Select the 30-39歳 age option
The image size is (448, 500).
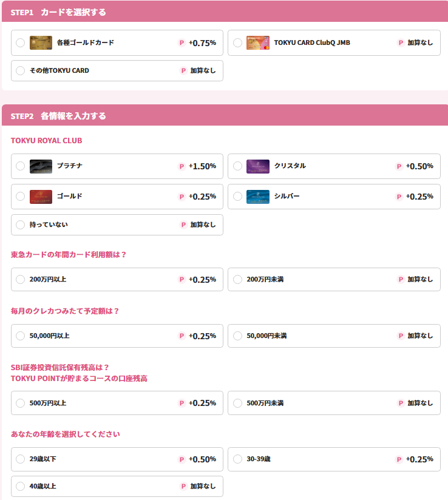pyautogui.click(x=334, y=459)
